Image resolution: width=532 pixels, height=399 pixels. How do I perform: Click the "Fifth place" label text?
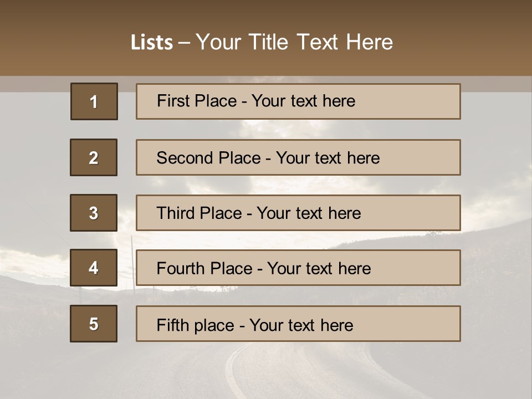[194, 325]
